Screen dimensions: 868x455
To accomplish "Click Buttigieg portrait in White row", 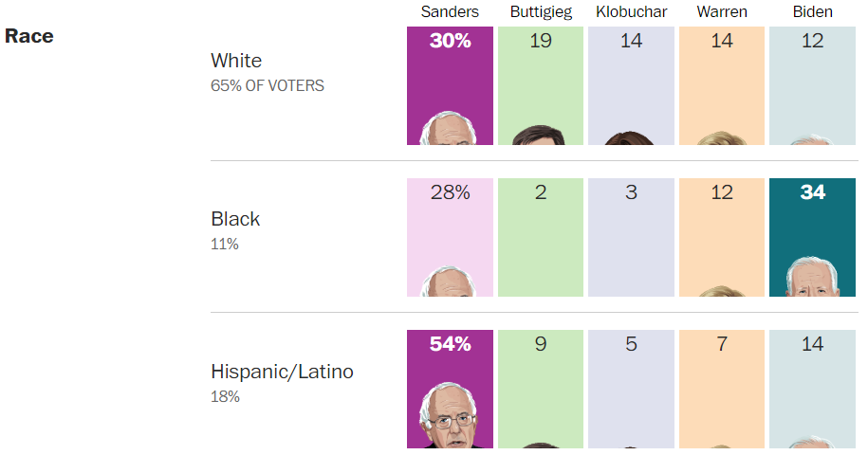I will tap(539, 135).
